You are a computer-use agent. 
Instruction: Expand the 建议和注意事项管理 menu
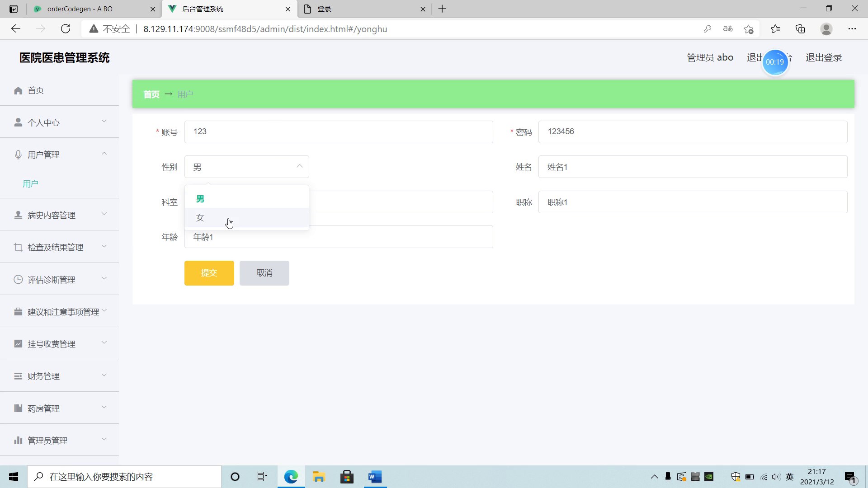[x=59, y=312]
